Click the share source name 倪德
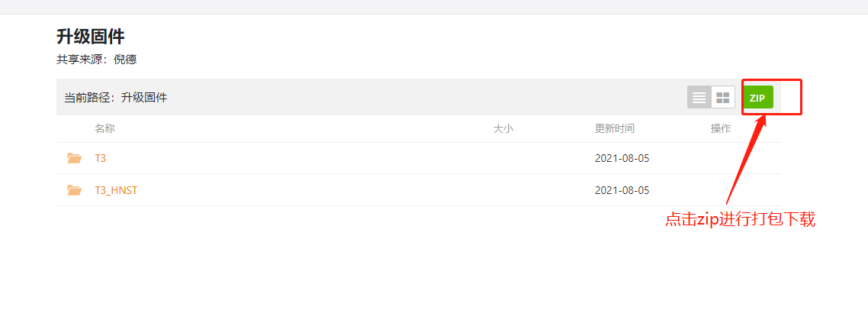 point(124,59)
